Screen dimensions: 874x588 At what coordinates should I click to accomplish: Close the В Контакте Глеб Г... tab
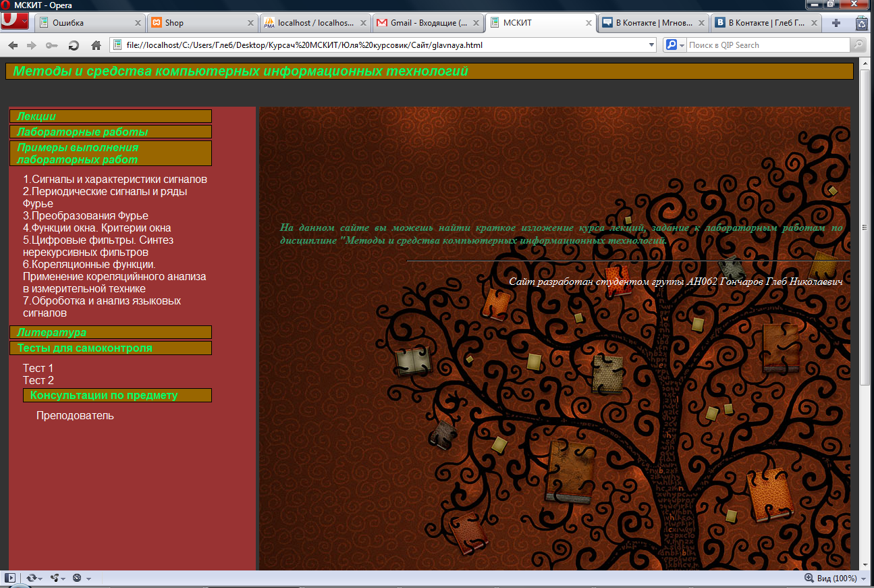coord(813,23)
